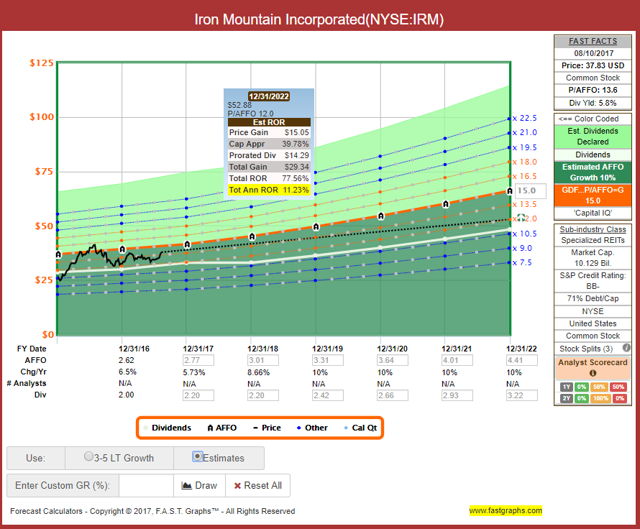
Task: Open the FAST FACTS header link
Action: tap(593, 41)
